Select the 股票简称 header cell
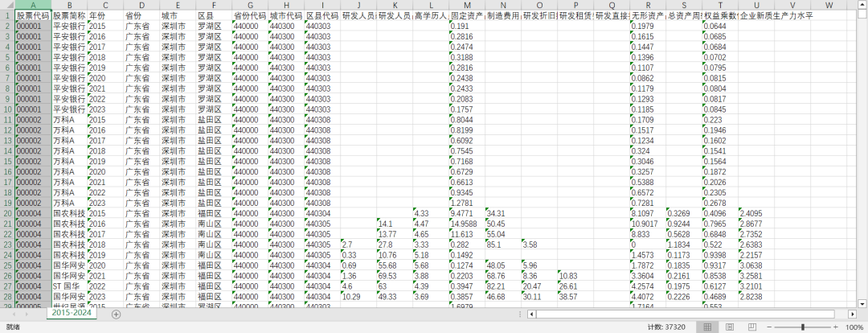868x333 pixels. click(x=69, y=15)
